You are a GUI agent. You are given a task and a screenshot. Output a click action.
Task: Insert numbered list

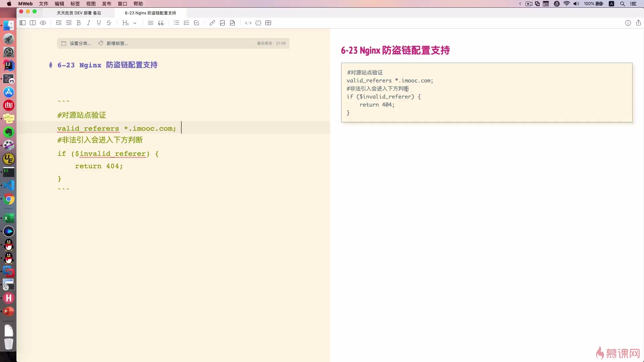click(x=186, y=23)
